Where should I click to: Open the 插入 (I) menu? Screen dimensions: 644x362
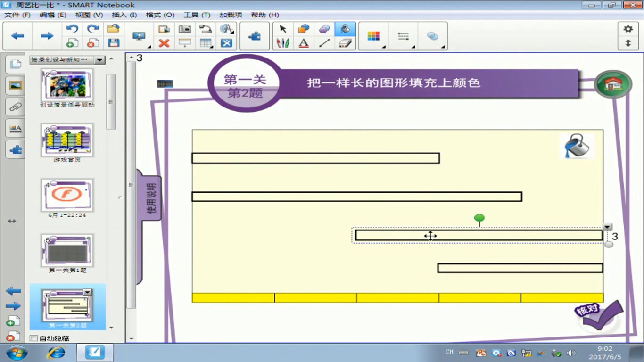124,15
